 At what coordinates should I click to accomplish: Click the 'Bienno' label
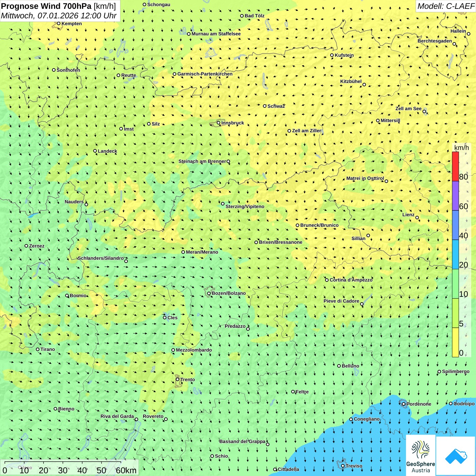(66, 409)
